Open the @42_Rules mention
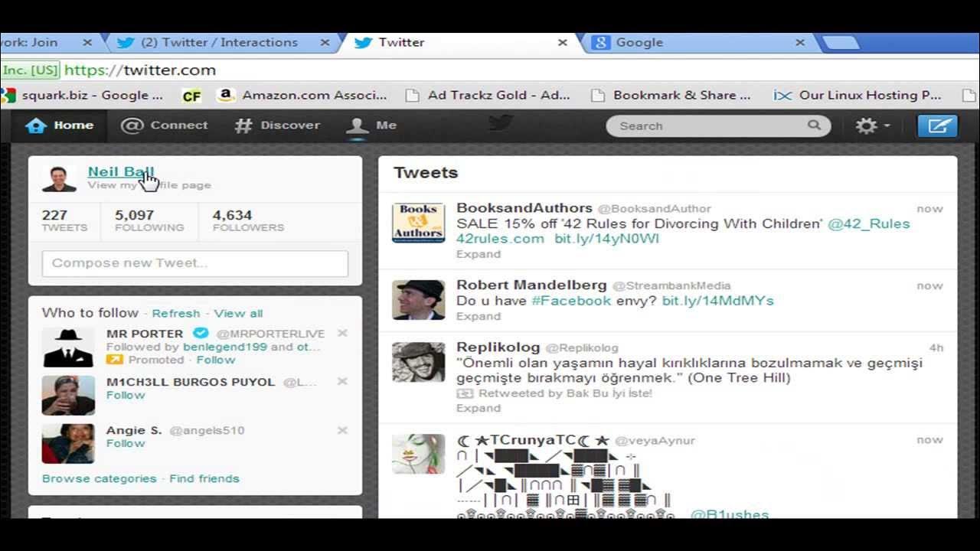 (869, 224)
